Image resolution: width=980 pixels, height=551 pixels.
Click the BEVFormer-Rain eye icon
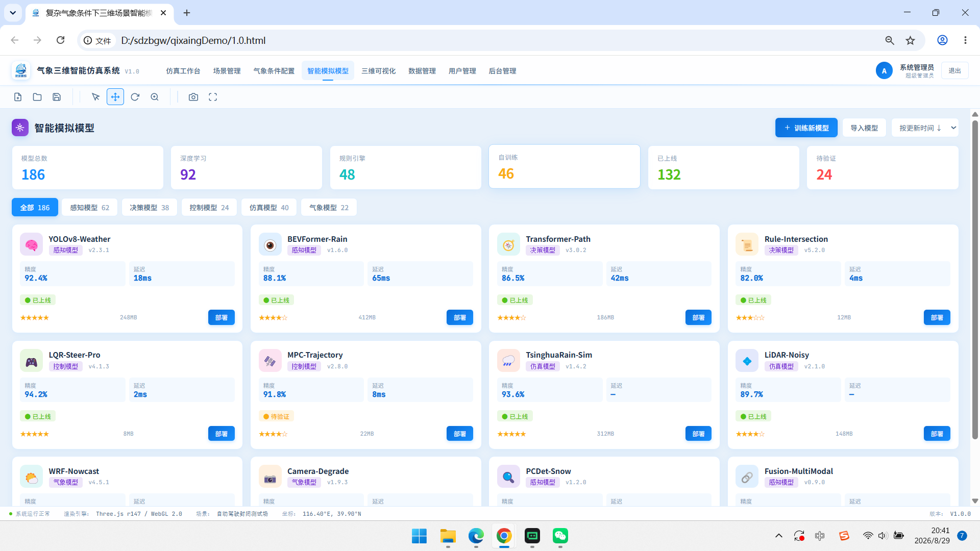click(x=270, y=244)
